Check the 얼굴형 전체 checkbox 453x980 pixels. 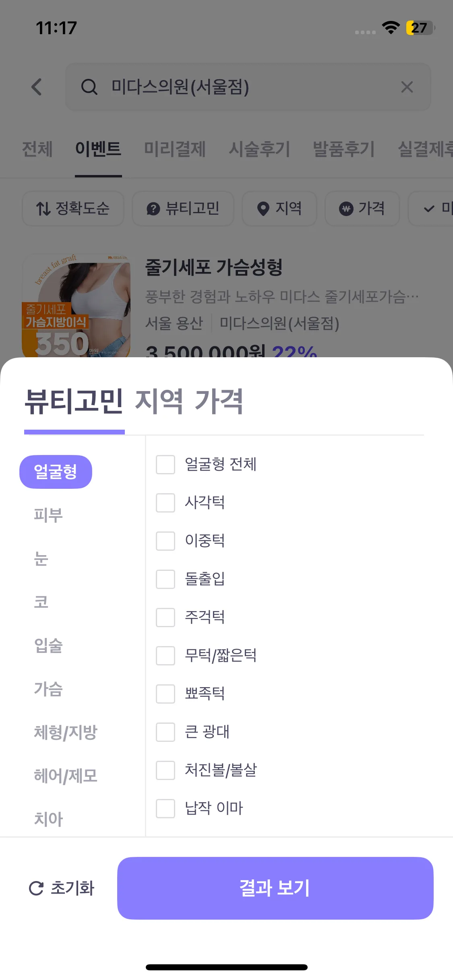(x=165, y=465)
